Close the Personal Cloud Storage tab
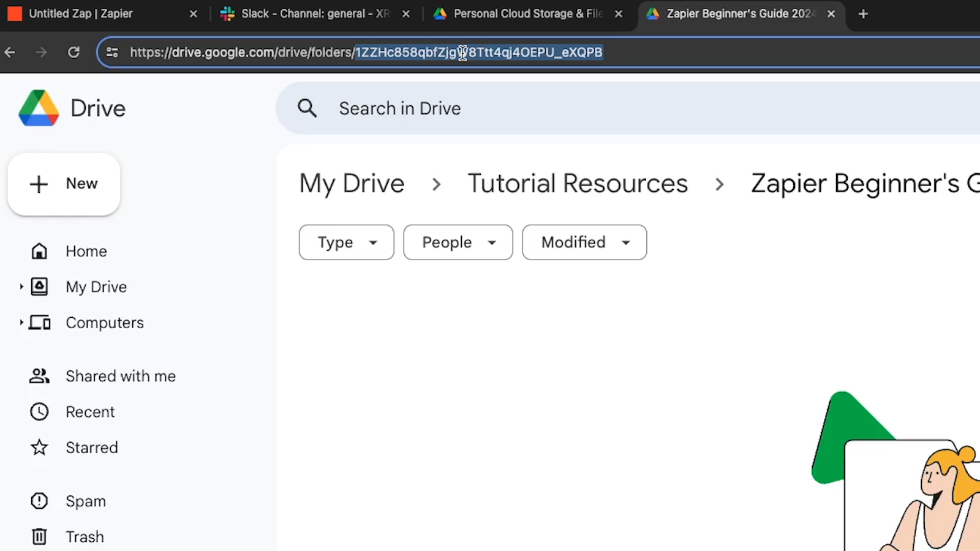 pos(619,13)
